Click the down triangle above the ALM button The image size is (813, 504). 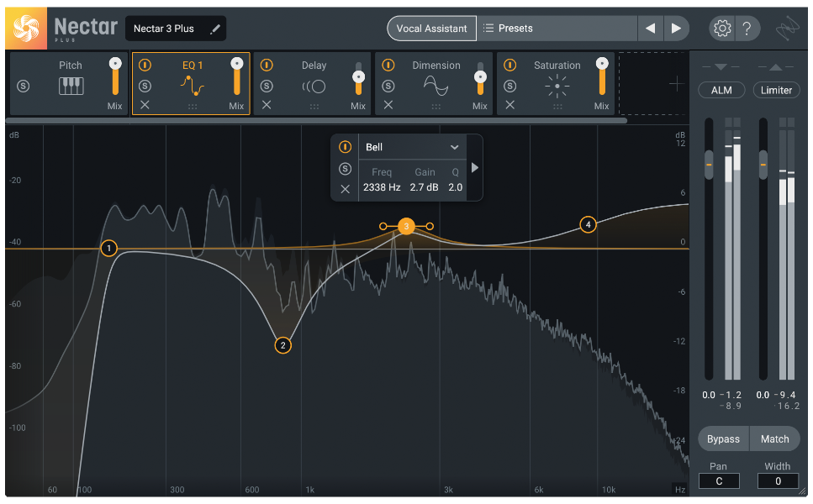[721, 67]
